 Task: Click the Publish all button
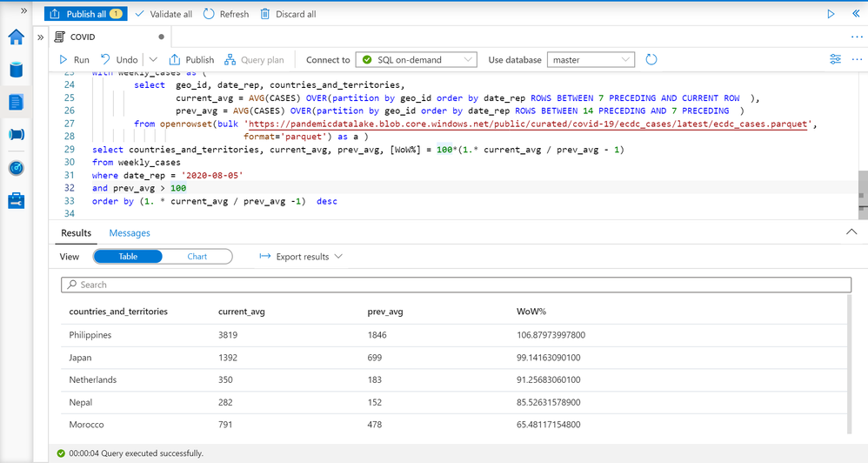click(85, 14)
